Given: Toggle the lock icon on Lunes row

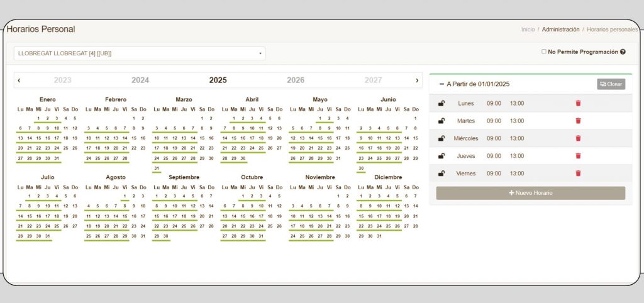Looking at the screenshot, I should coord(441,104).
